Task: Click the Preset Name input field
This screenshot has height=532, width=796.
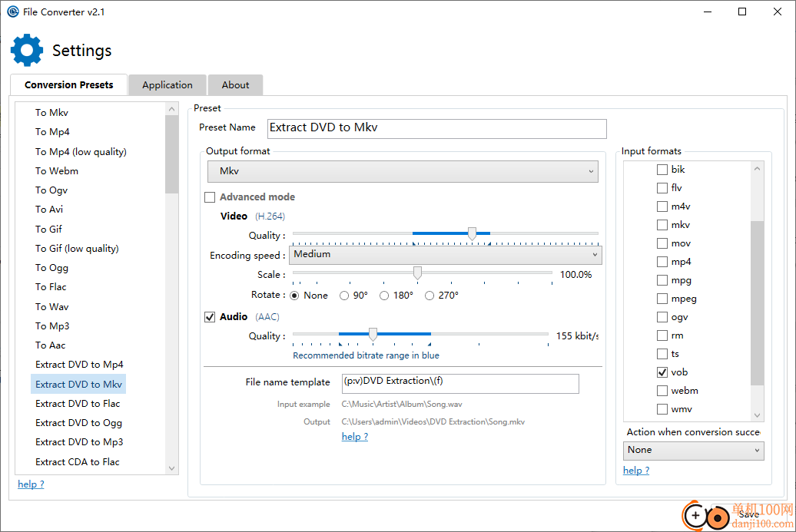Action: click(x=436, y=128)
